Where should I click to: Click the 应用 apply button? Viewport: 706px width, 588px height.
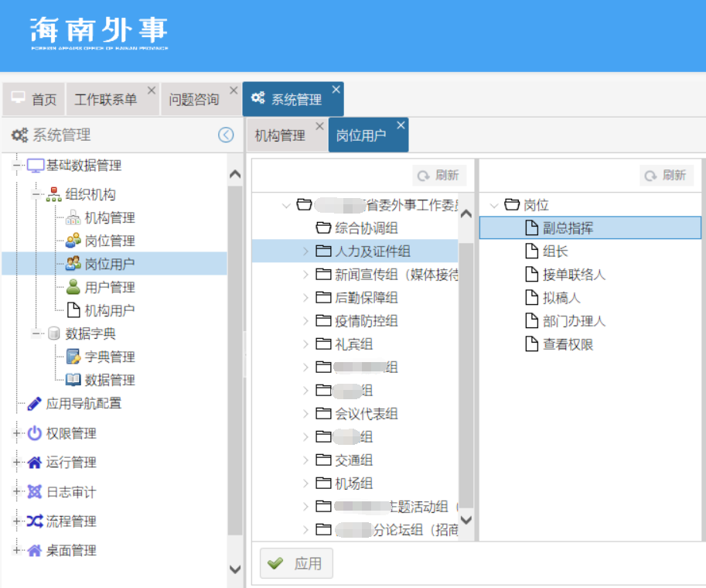296,564
